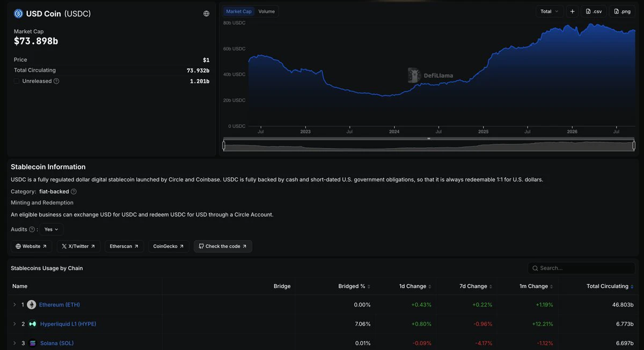Click the +0.43% Ethereum 1d change
The width and height of the screenshot is (644, 350).
pyautogui.click(x=421, y=304)
